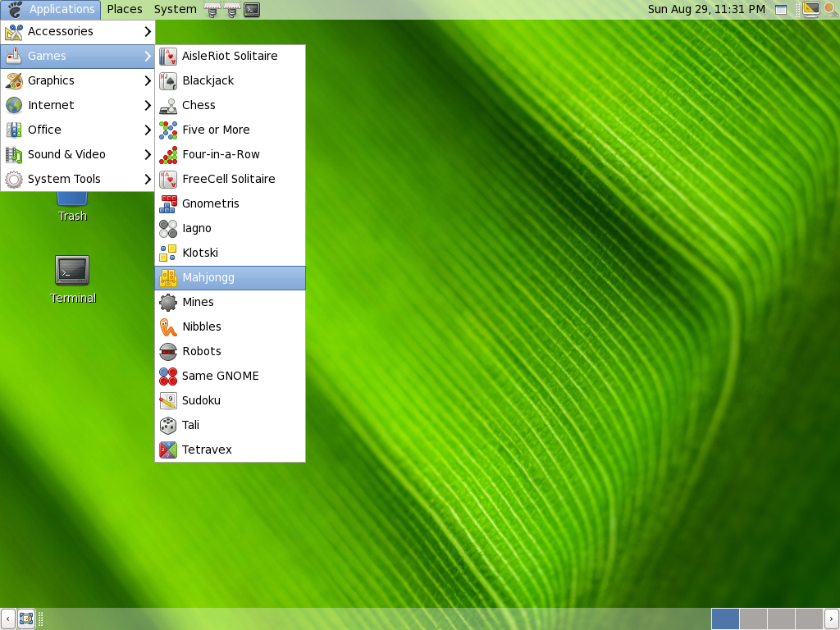This screenshot has width=840, height=630.
Task: Click the Robots head icon
Action: (168, 352)
